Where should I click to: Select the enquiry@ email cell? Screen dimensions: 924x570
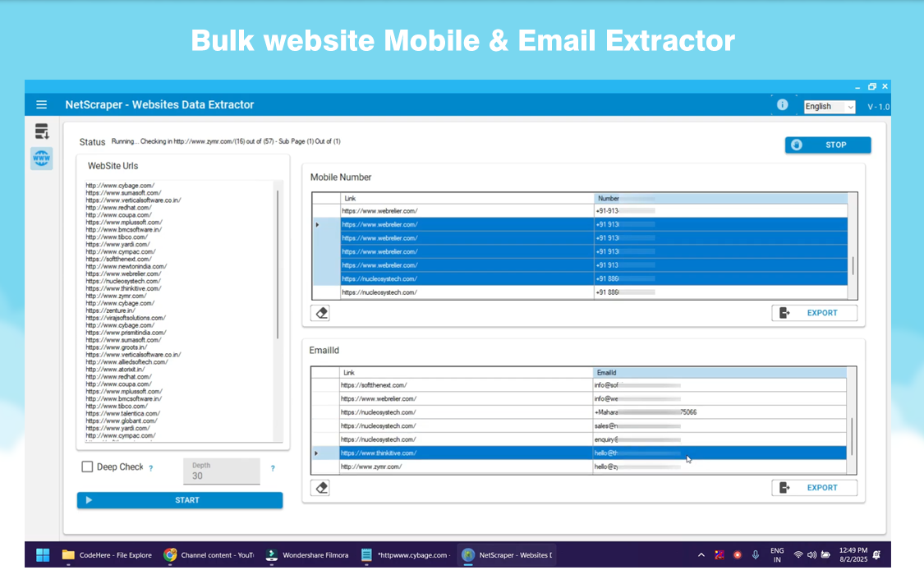(x=719, y=439)
